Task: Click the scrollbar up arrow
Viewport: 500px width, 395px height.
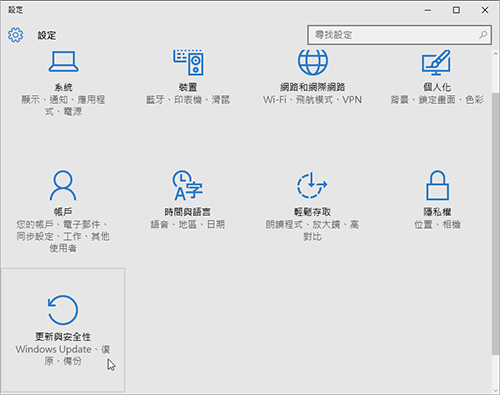Action: [x=496, y=54]
